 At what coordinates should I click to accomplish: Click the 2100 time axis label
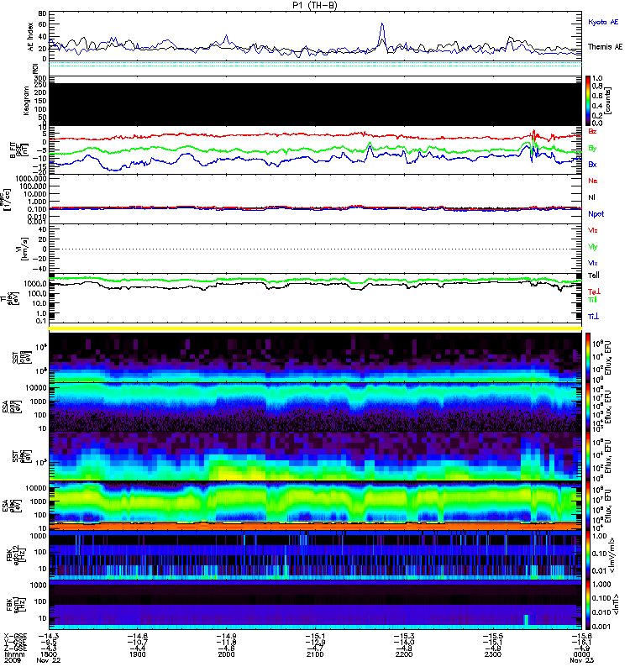(x=315, y=654)
